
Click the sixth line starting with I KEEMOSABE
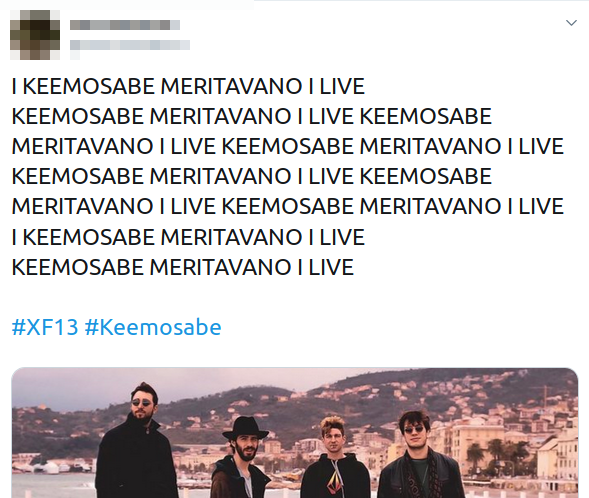click(188, 237)
